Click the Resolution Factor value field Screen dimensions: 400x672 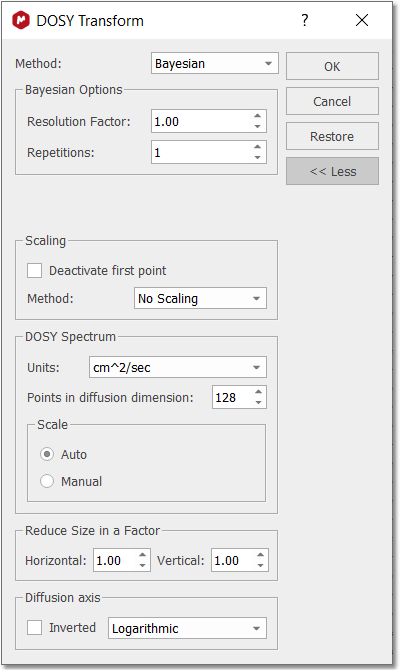(202, 121)
